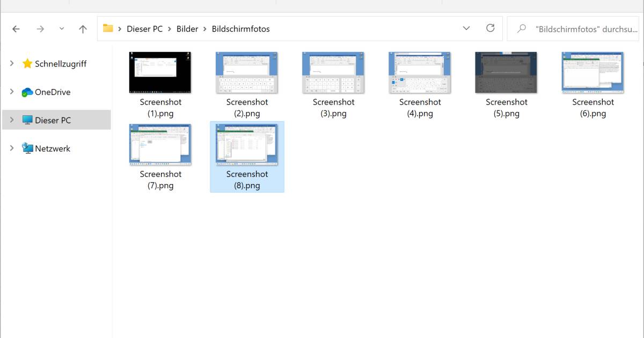Image resolution: width=644 pixels, height=338 pixels.
Task: Click the forward navigation arrow
Action: 40,28
